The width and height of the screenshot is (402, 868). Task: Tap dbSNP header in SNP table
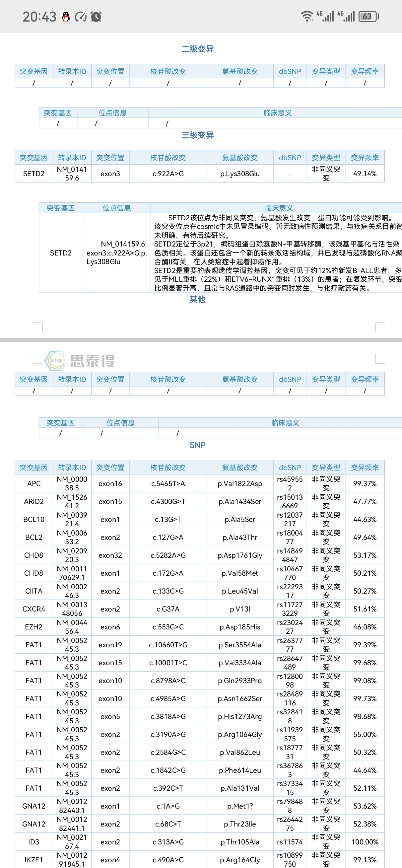pos(290,468)
